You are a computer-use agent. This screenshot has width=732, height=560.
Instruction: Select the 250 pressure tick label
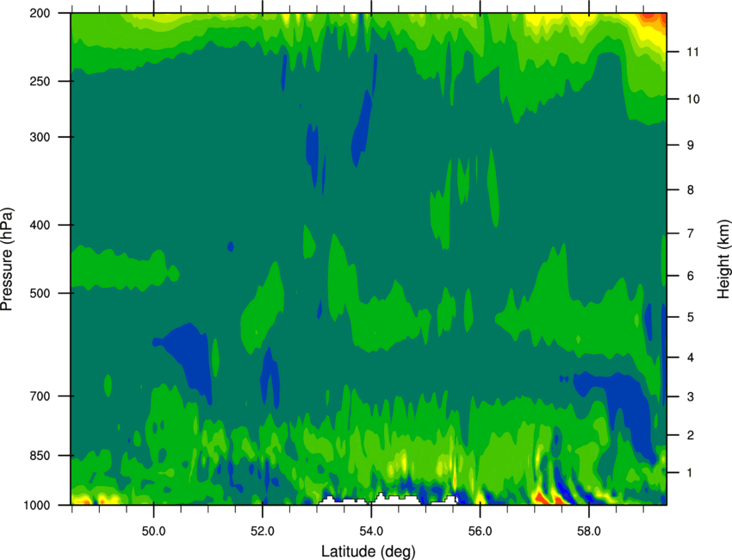pos(40,81)
